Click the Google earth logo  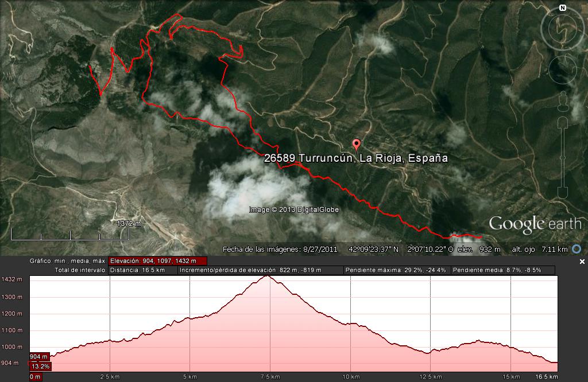[535, 224]
